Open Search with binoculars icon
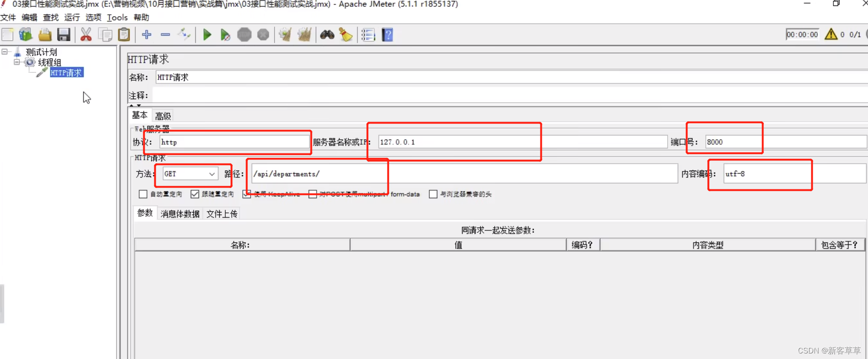868x359 pixels. 327,35
